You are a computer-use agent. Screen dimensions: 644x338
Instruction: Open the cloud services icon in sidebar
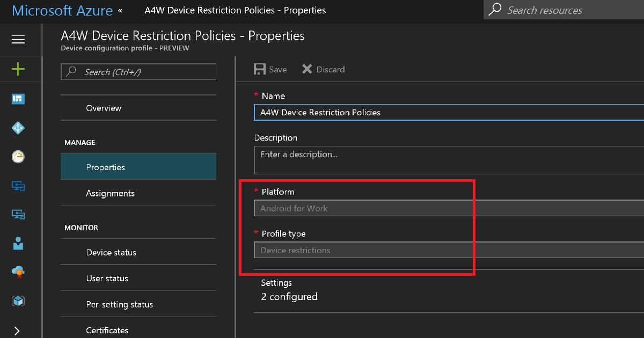18,272
